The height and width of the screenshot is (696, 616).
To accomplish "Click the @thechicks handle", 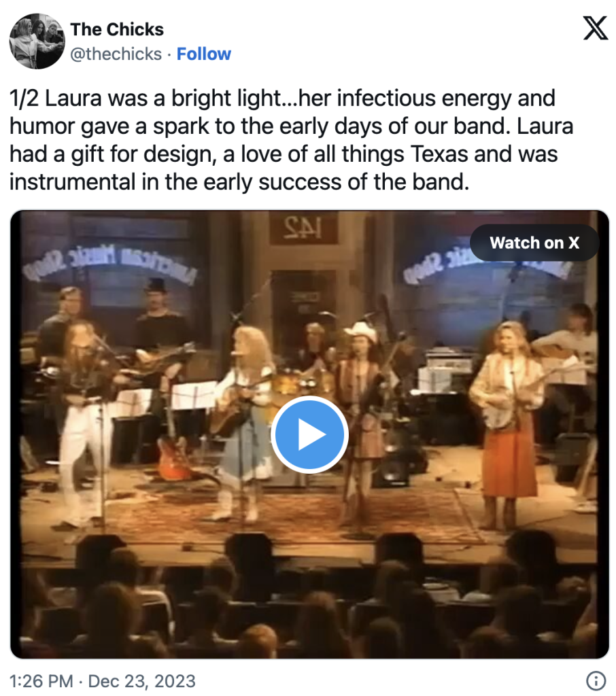I will (116, 54).
